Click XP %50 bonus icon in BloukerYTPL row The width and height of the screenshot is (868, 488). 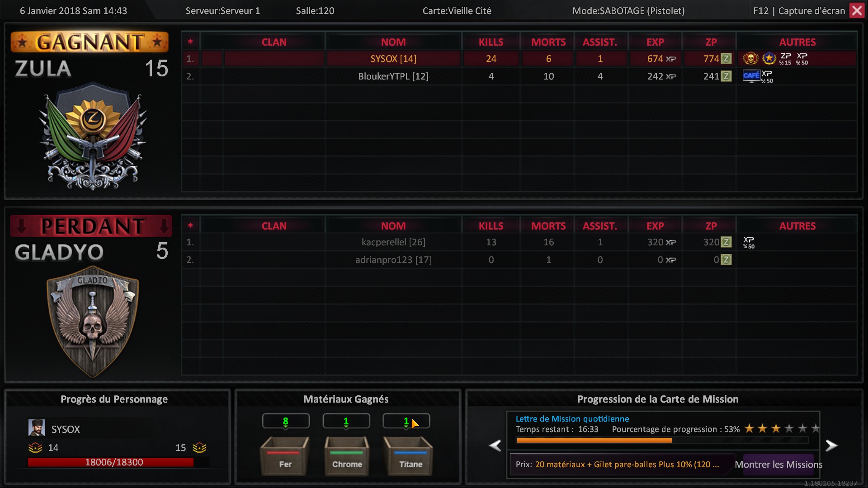[767, 76]
